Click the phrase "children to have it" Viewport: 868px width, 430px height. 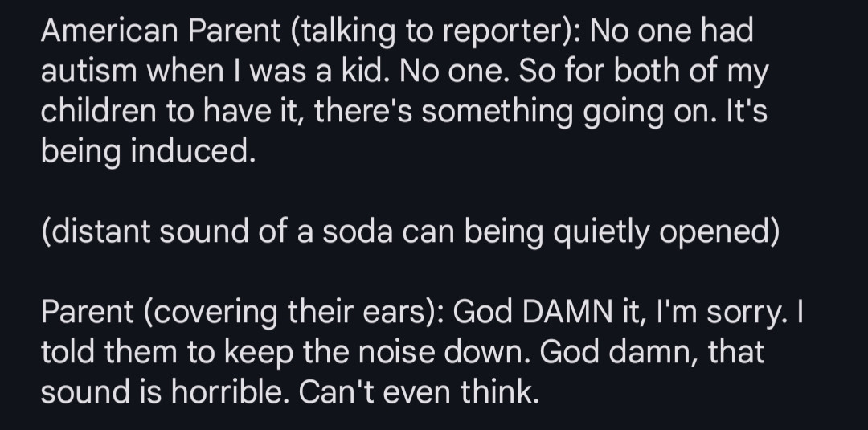(172, 111)
